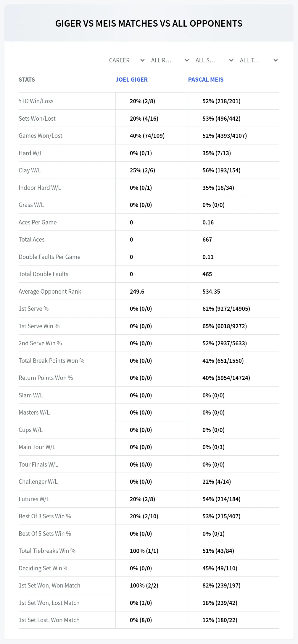Open Pascal Meis player link

coord(206,80)
